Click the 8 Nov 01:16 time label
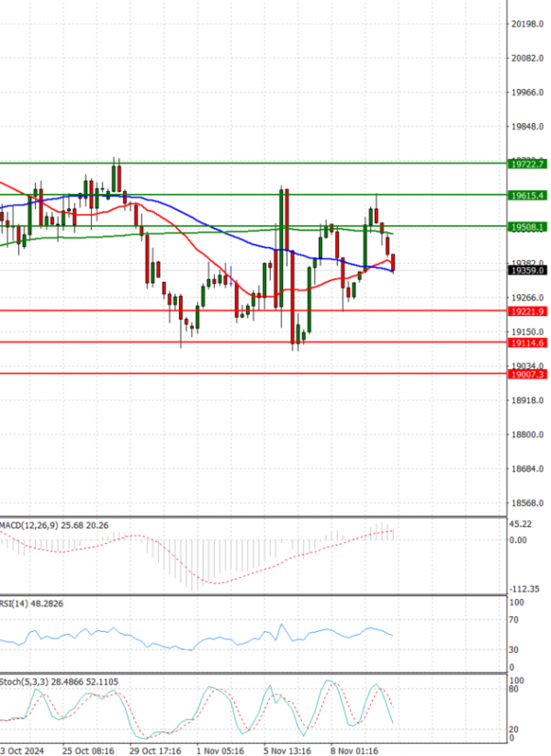The height and width of the screenshot is (756, 551). point(354,751)
